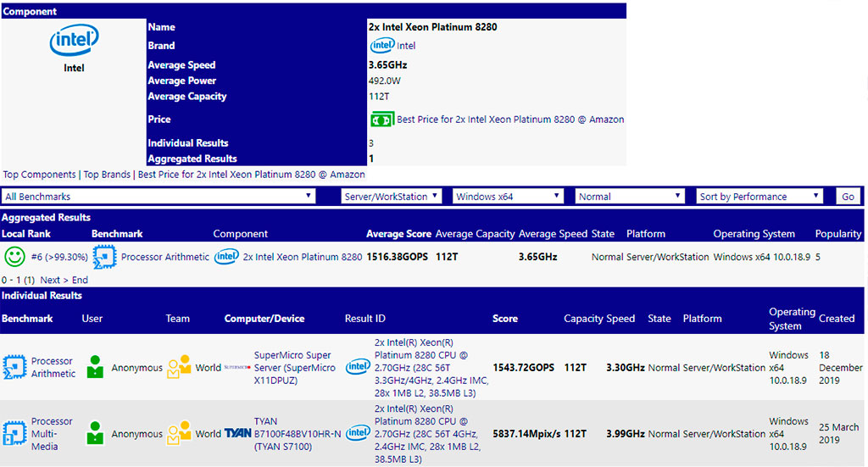Click Processor Multi-Media benchmark icon
The width and height of the screenshot is (868, 467).
pyautogui.click(x=14, y=433)
